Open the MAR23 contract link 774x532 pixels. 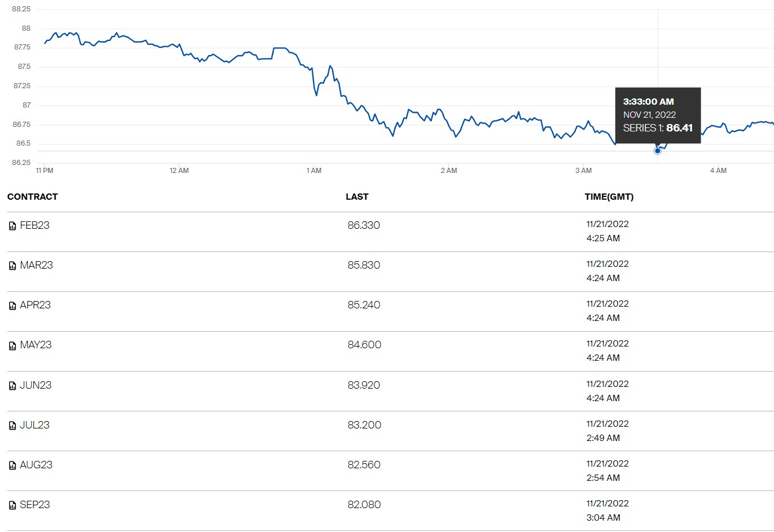point(36,265)
